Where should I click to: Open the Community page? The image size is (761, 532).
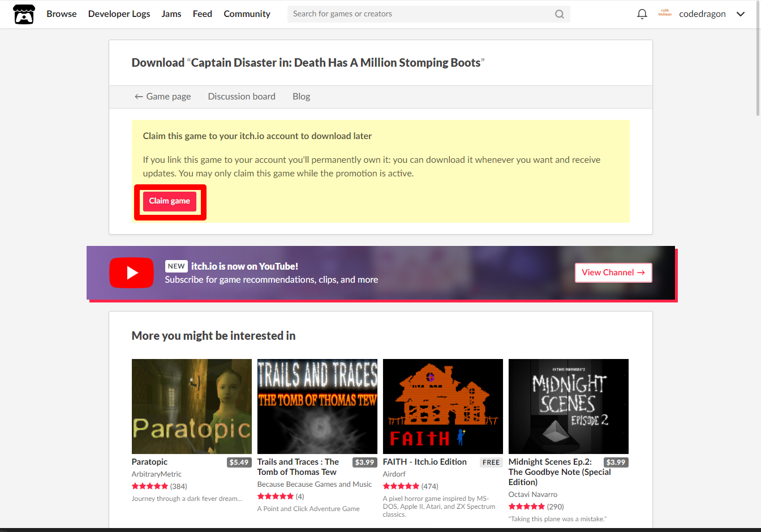click(247, 14)
